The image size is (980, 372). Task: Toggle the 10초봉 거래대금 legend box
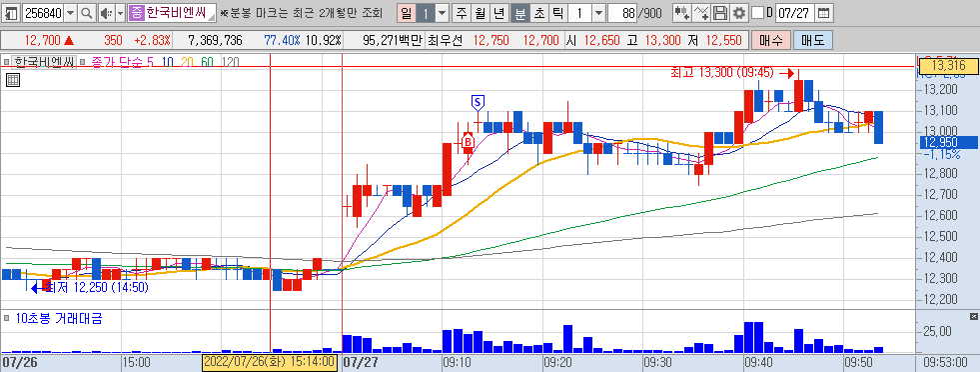(6, 319)
